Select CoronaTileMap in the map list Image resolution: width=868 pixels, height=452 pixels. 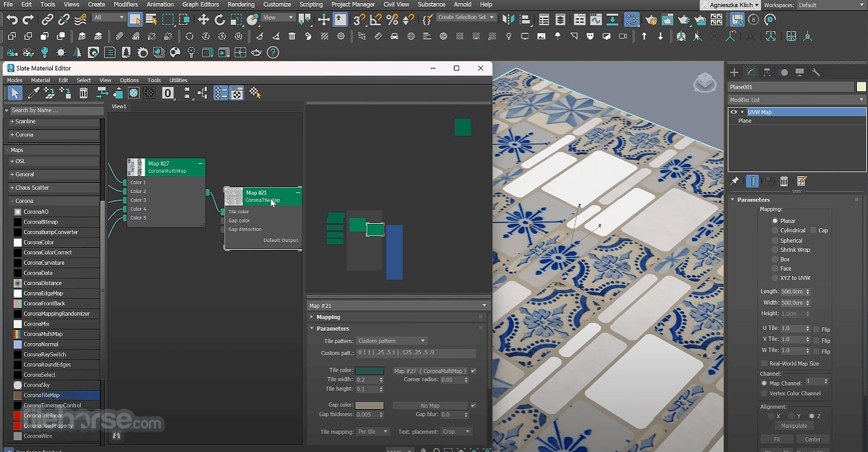pyautogui.click(x=56, y=395)
